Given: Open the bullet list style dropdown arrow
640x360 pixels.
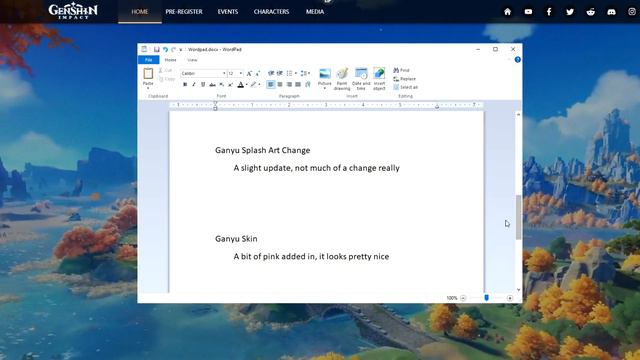Looking at the screenshot, I should (296, 73).
